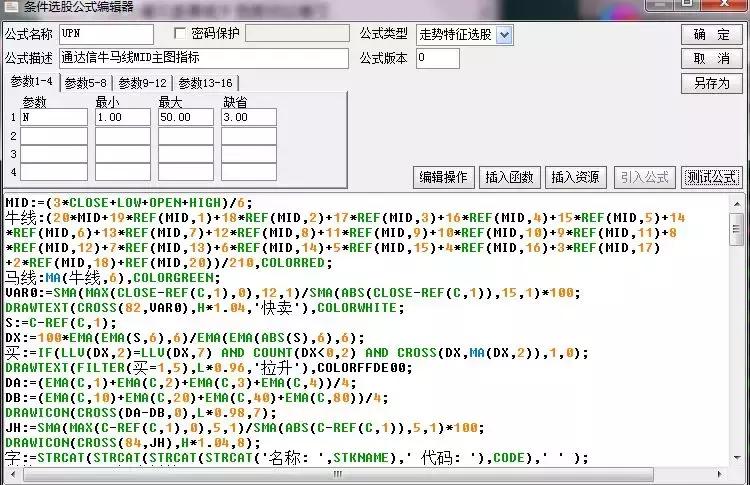
Task: Click parameter 2 name field
Action: (54, 136)
